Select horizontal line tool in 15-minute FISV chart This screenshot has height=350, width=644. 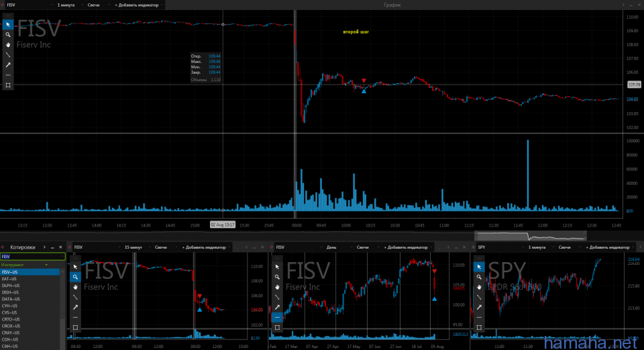point(75,318)
